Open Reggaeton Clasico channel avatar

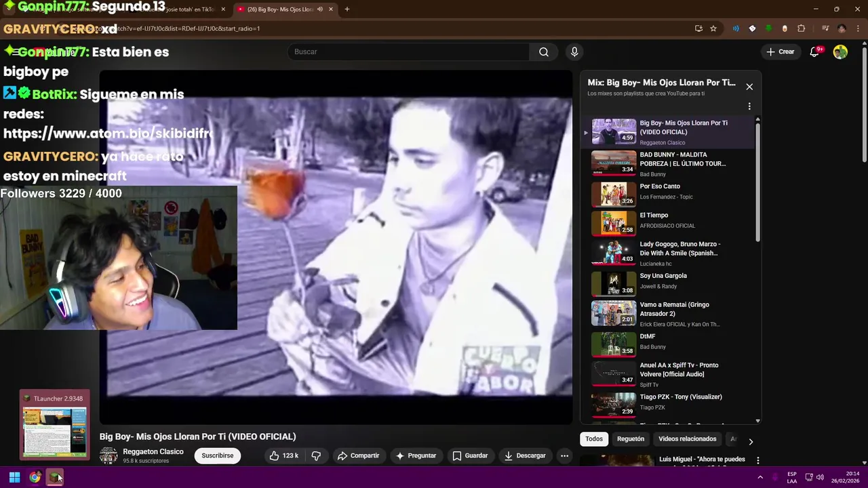coord(108,455)
